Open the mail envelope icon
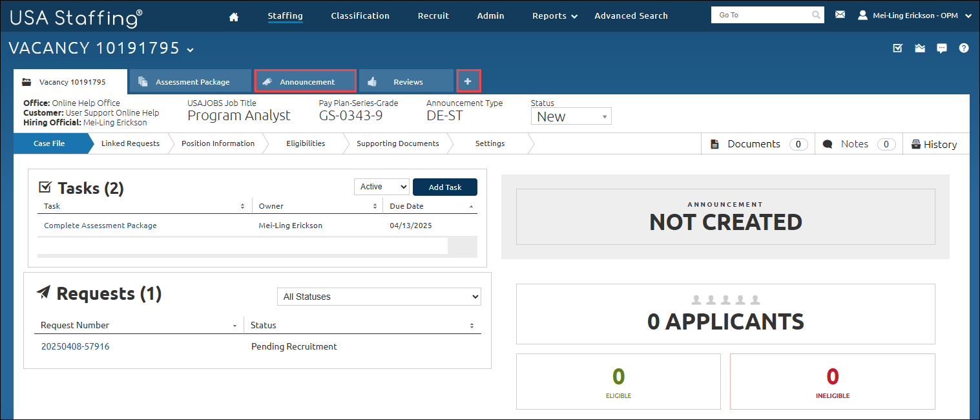The width and height of the screenshot is (980, 420). pyautogui.click(x=840, y=14)
